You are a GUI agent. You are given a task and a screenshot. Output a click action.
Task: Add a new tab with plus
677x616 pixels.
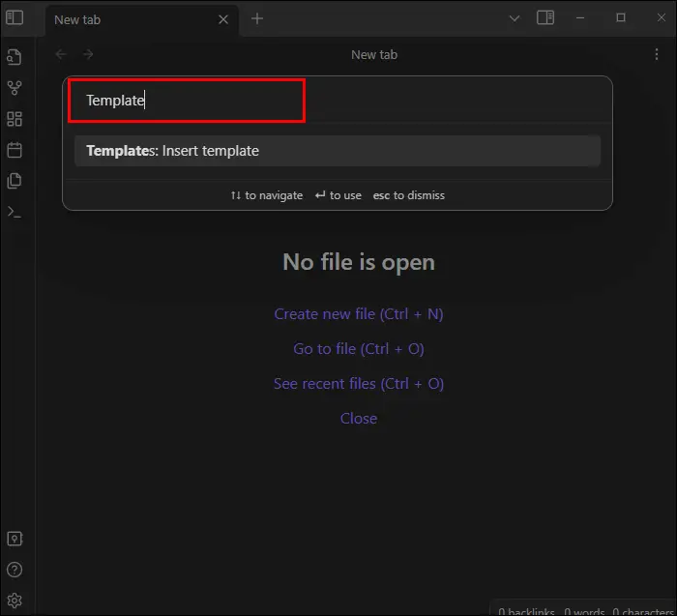[257, 18]
